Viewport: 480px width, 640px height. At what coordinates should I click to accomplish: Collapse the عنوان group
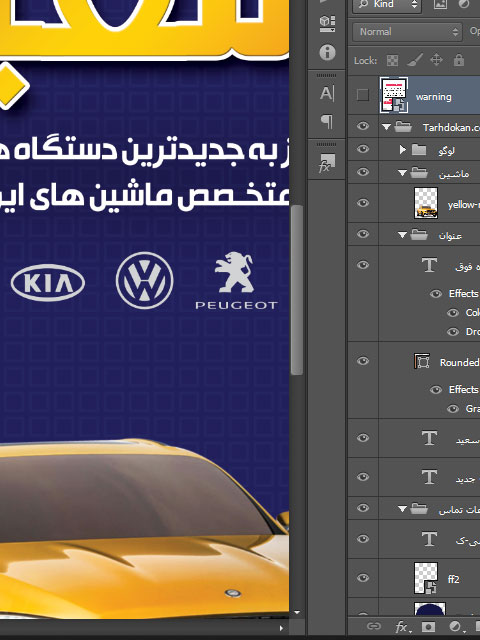[402, 235]
